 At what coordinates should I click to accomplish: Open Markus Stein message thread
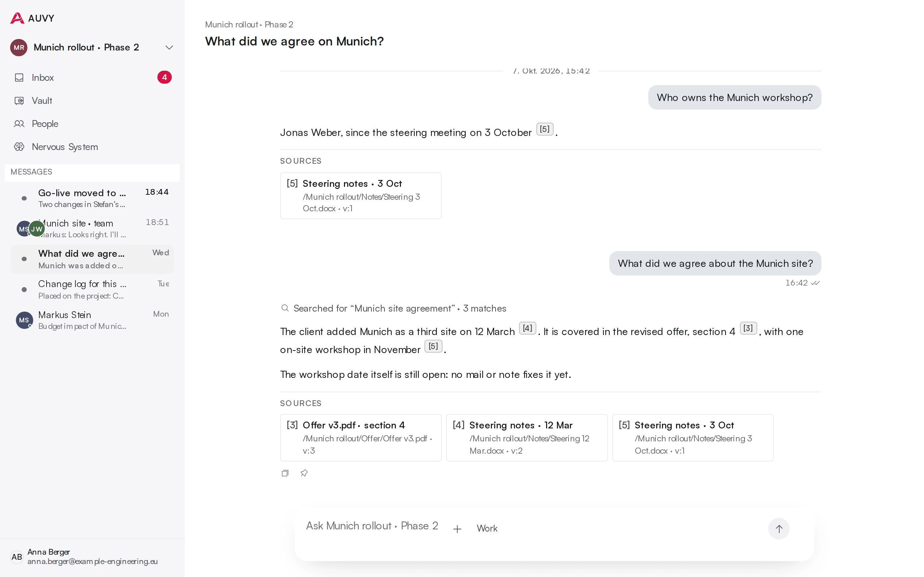pos(92,320)
